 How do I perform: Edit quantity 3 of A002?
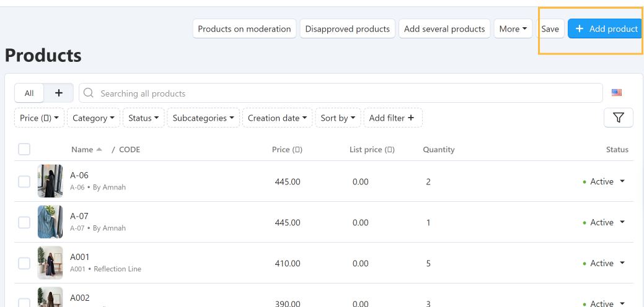[428, 304]
